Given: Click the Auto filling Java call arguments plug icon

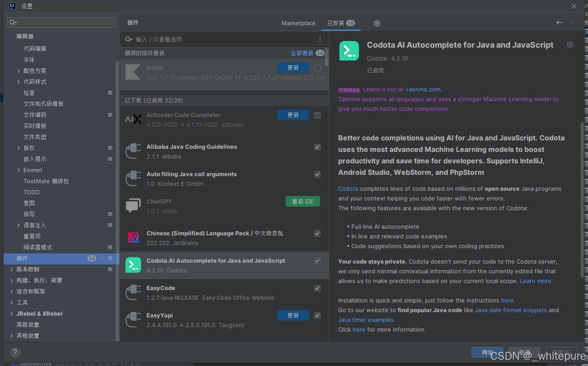Looking at the screenshot, I should coord(133,179).
